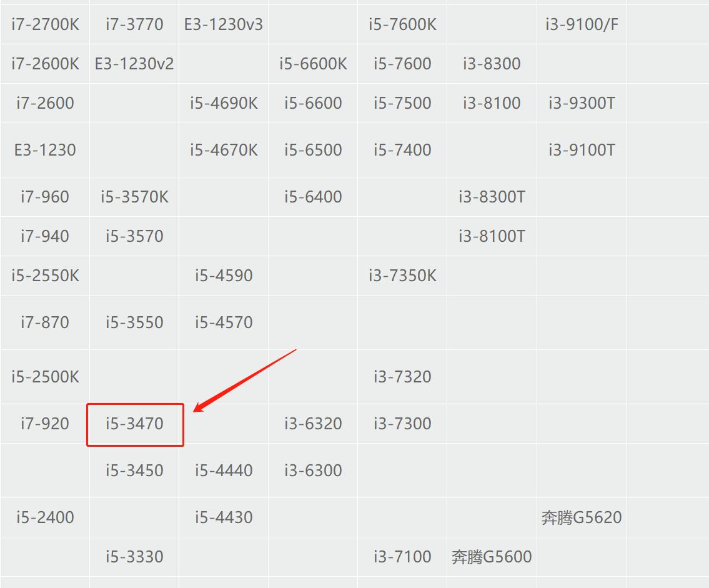709x588 pixels.
Task: Select the i5-4440 entry
Action: click(224, 471)
